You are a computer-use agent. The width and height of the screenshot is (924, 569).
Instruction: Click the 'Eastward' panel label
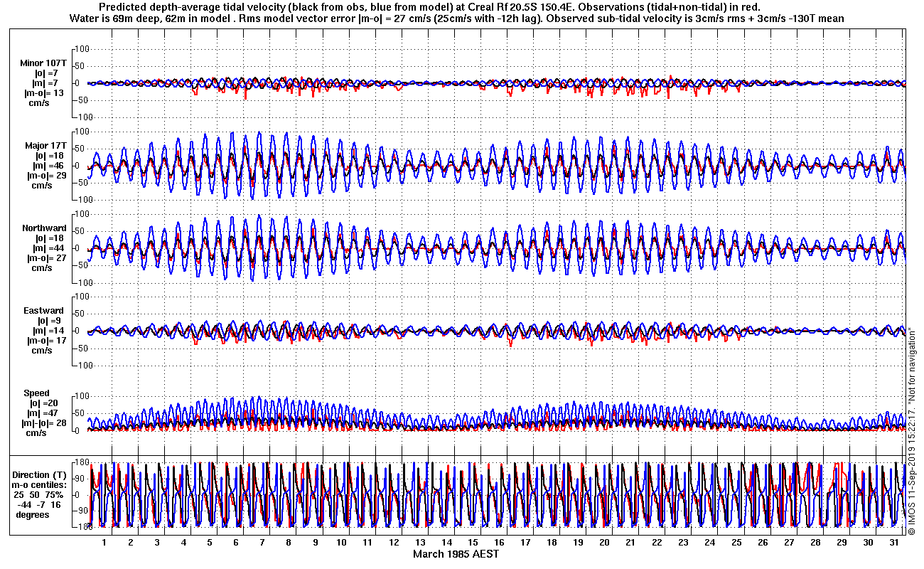44,311
